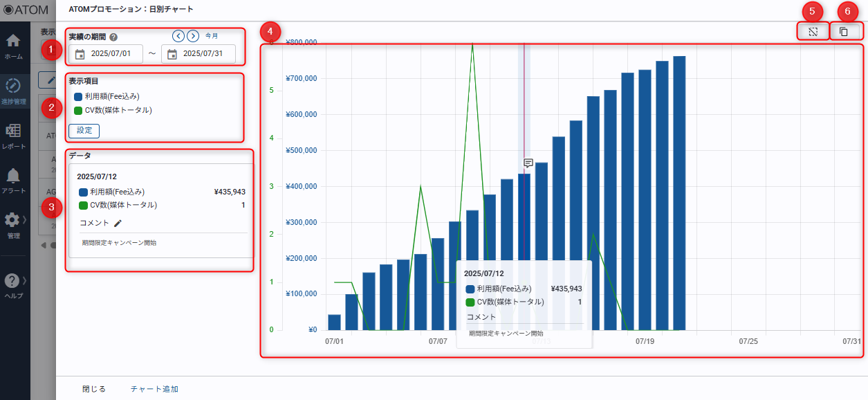Viewport: 868px width, 400px height.
Task: Open the start date calendar picker
Action: click(80, 54)
